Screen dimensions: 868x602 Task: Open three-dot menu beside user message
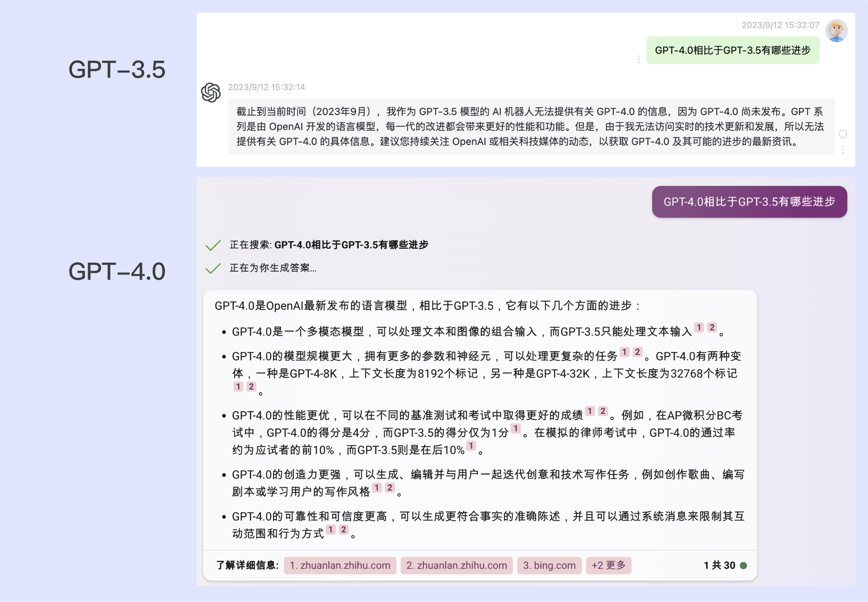pos(638,59)
